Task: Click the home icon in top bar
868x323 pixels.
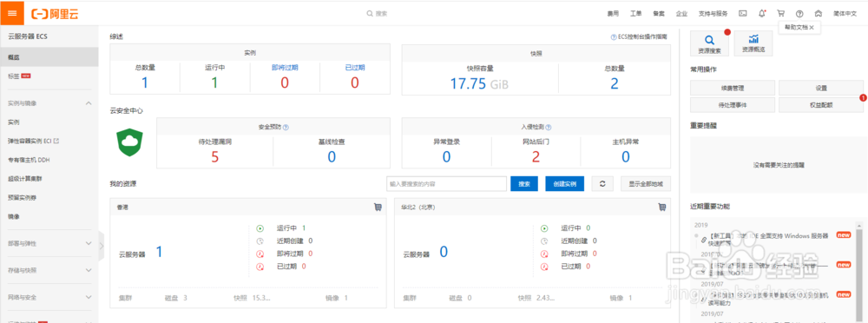Action: [x=819, y=13]
